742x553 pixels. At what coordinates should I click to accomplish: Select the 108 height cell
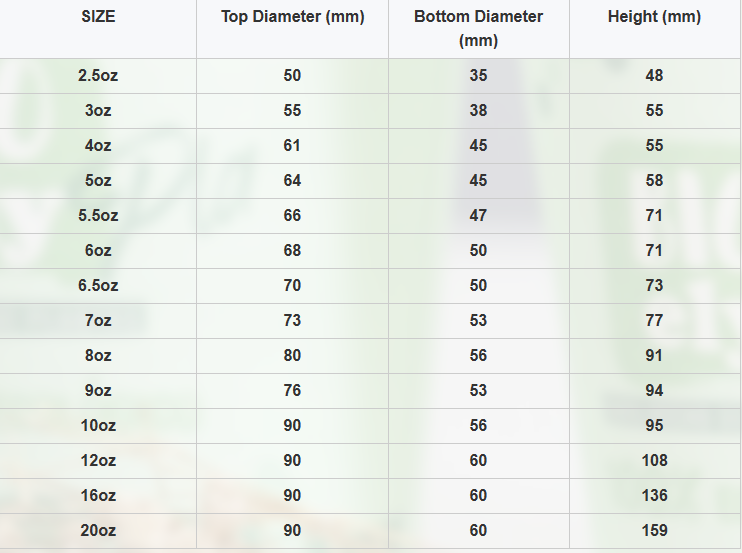tap(654, 460)
